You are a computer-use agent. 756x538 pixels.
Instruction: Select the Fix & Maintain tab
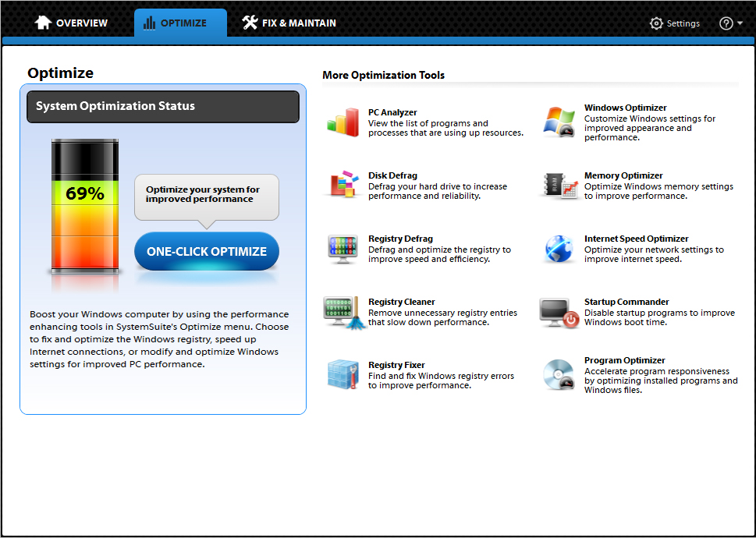pyautogui.click(x=289, y=23)
